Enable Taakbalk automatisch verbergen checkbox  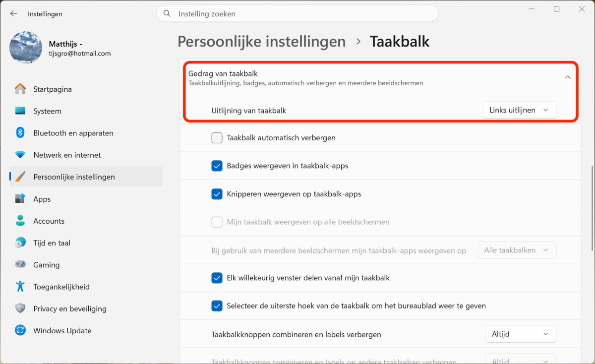coord(217,138)
